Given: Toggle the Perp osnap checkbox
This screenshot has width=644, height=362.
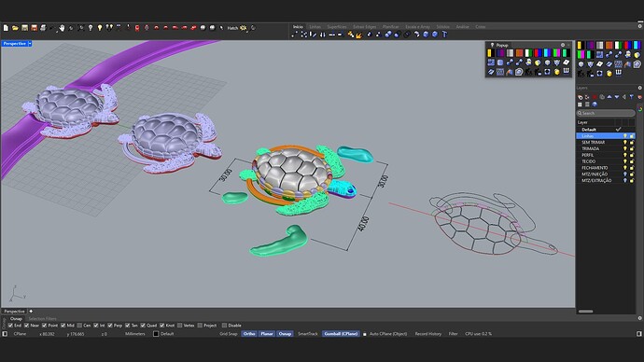Looking at the screenshot, I should tap(109, 325).
